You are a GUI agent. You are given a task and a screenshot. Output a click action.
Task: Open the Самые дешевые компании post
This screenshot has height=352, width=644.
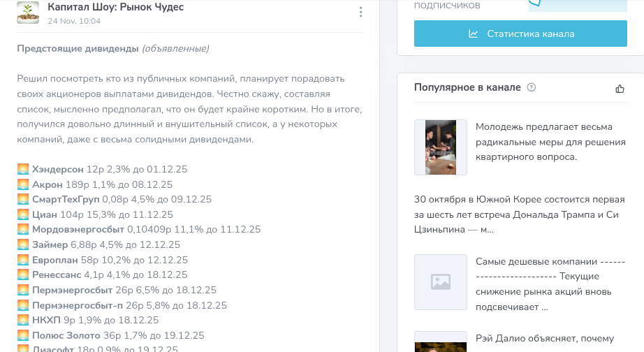[x=550, y=284]
